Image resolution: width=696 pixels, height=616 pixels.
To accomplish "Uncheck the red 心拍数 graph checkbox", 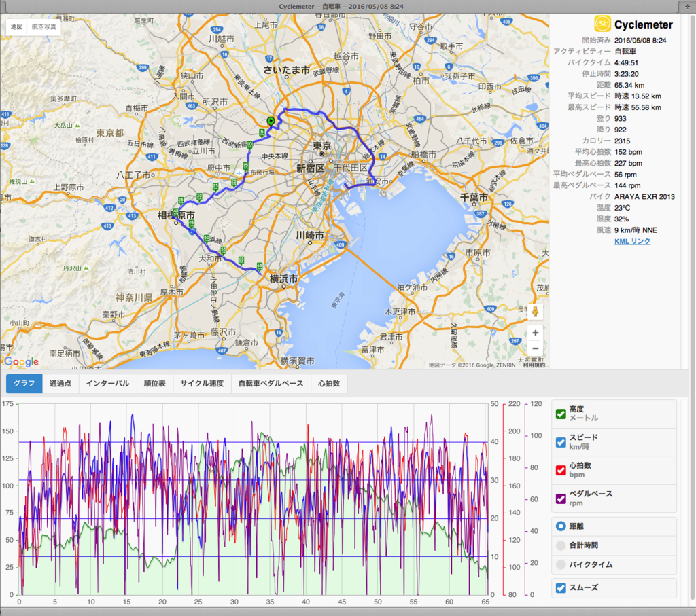I will 561,471.
